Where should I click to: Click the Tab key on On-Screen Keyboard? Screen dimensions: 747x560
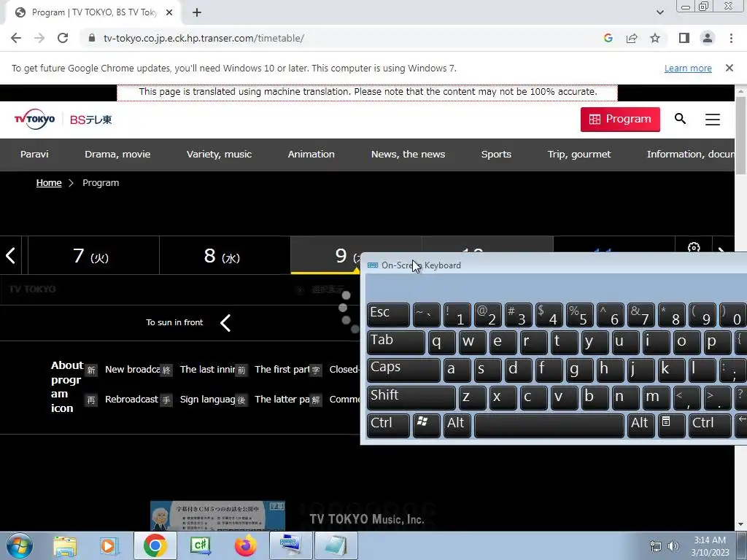coord(396,343)
